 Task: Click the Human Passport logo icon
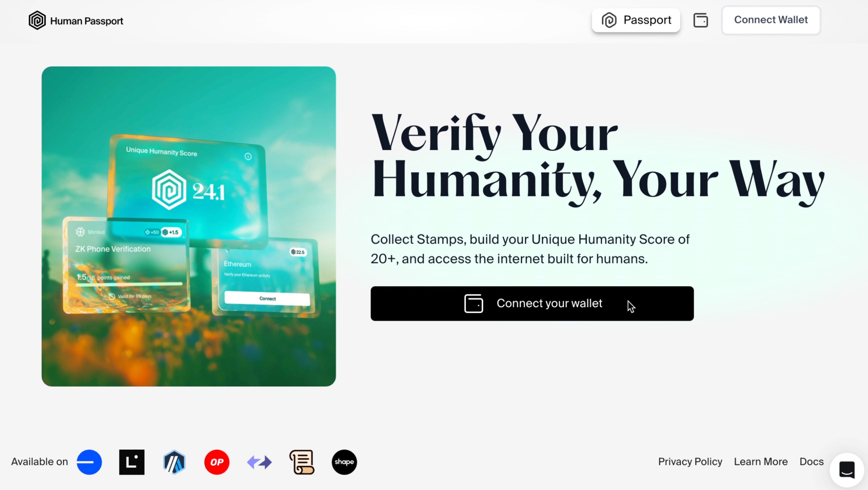37,20
